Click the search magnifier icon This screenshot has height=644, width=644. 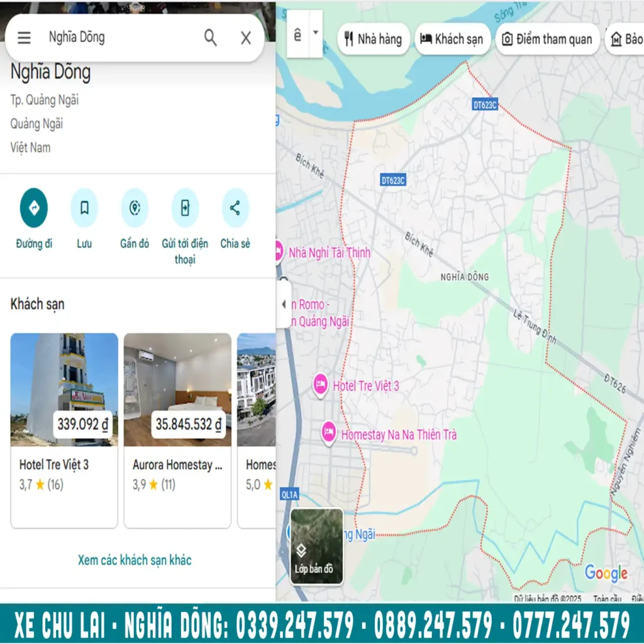click(x=210, y=38)
